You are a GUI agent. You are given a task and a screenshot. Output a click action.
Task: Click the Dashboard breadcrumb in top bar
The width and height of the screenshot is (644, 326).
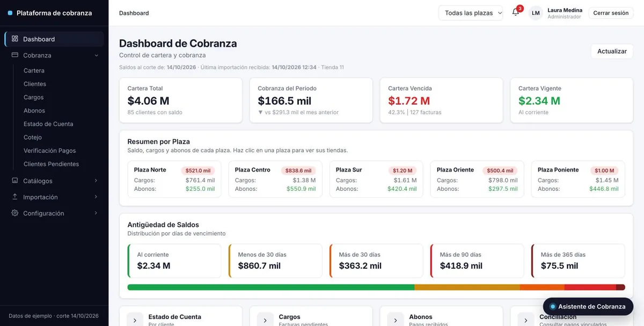pyautogui.click(x=134, y=13)
